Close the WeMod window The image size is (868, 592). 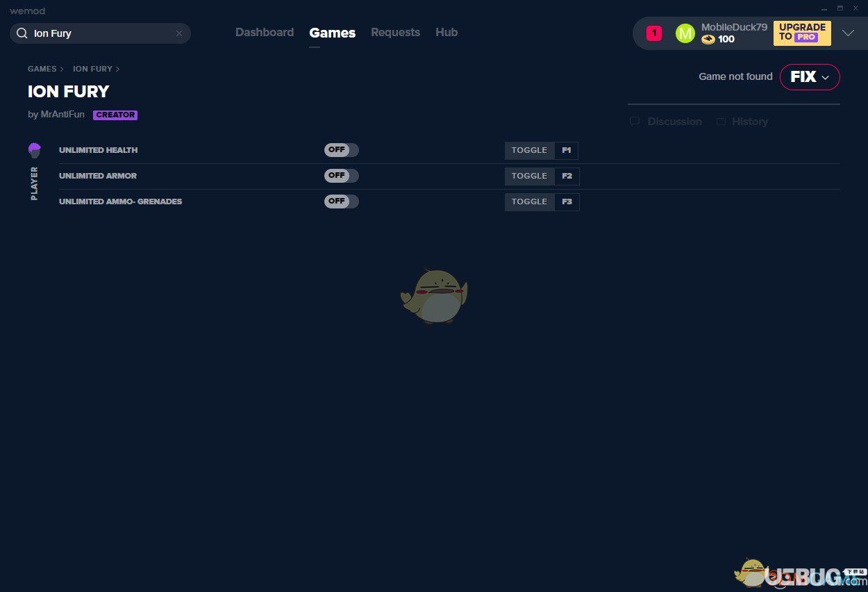coord(856,8)
